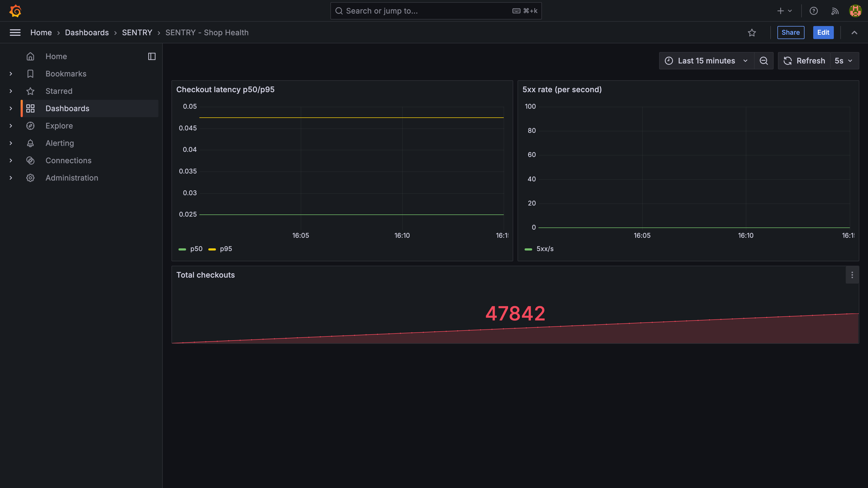Viewport: 868px width, 488px height.
Task: Click the Edit dashboard button
Action: click(823, 33)
